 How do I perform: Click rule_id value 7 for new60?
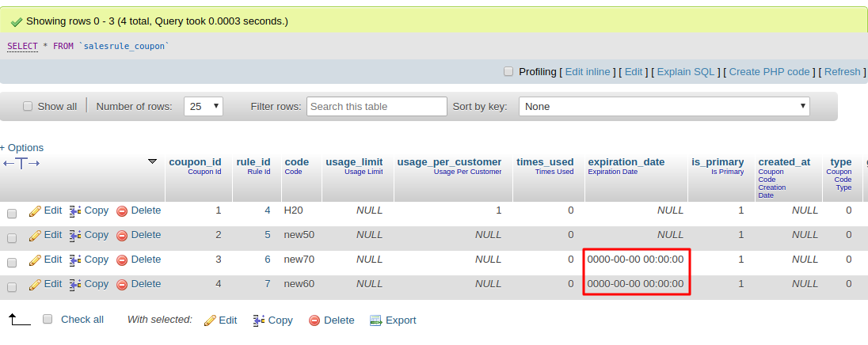268,284
